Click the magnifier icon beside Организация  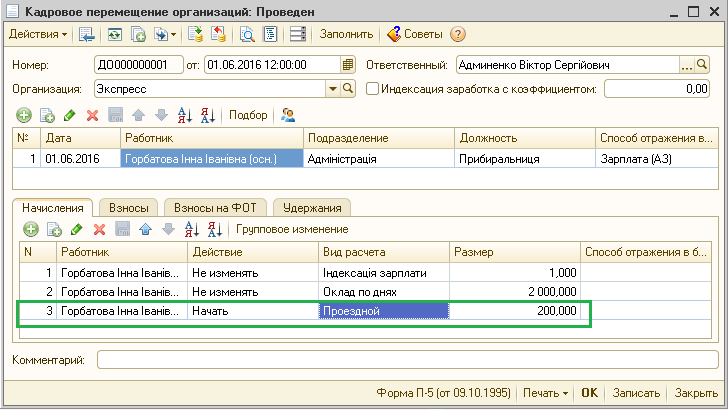(348, 89)
